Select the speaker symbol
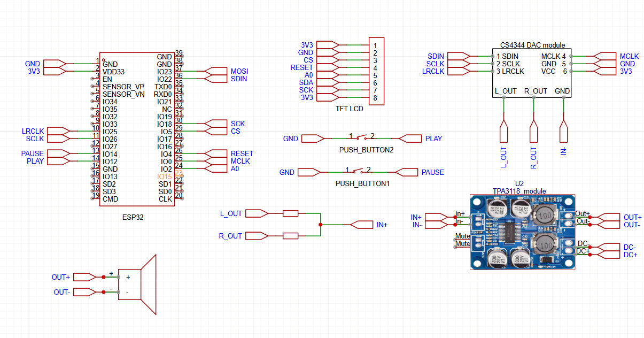Screen dimensions: 644x338 [137, 285]
